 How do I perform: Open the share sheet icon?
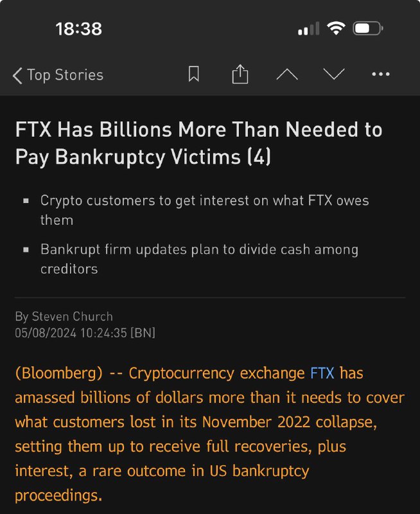[240, 75]
